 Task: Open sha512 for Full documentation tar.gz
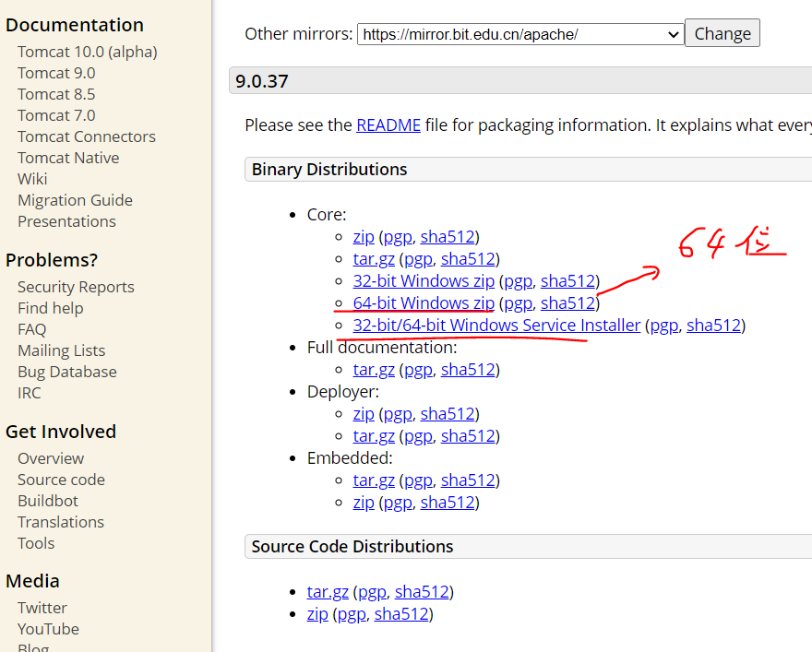(468, 370)
